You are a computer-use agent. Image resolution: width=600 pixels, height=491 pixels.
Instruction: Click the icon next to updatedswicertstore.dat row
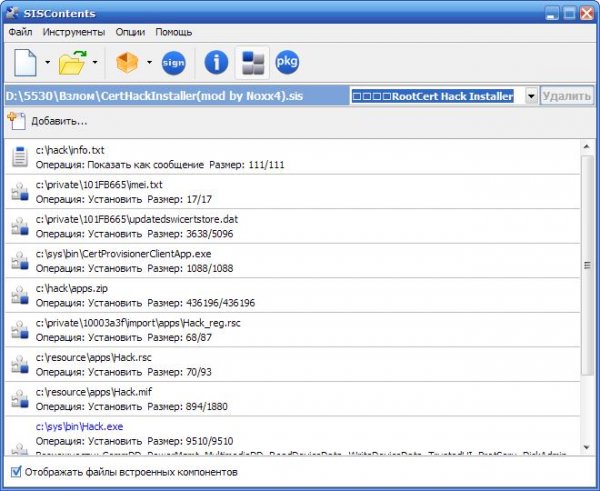tap(20, 226)
